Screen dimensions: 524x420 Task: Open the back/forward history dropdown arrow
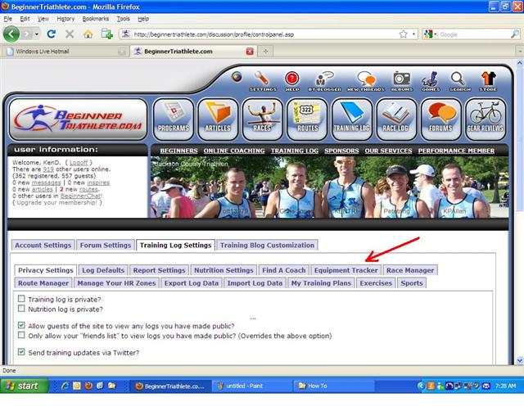coord(36,34)
